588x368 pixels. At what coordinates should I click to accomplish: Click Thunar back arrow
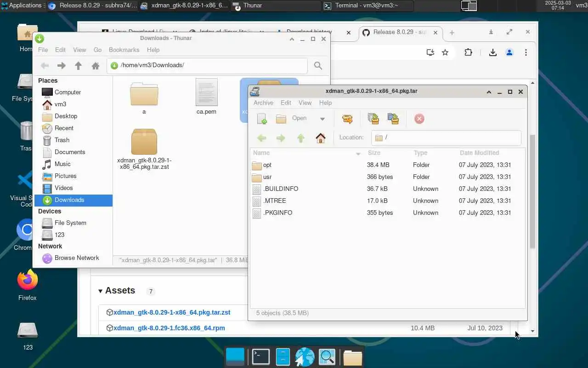coord(45,66)
